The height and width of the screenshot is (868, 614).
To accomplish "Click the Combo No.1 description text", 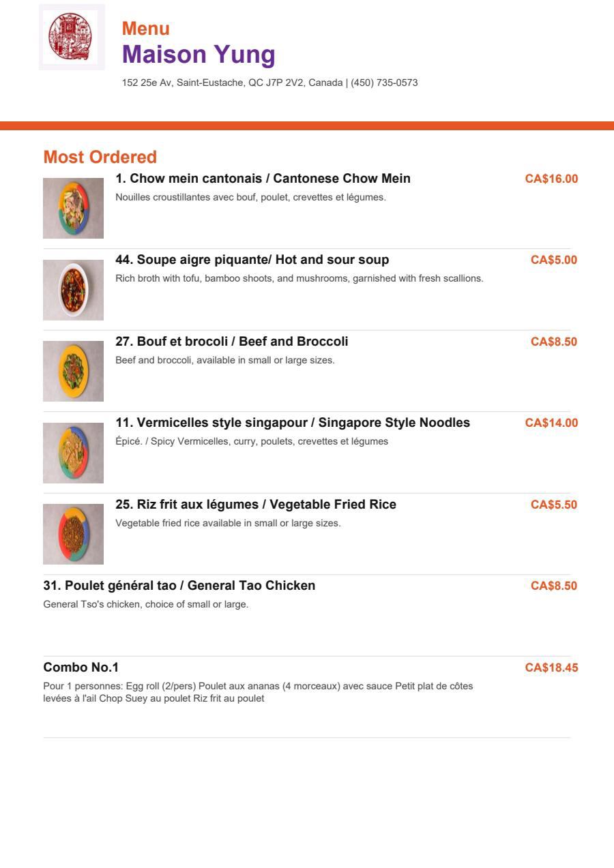I will (258, 692).
